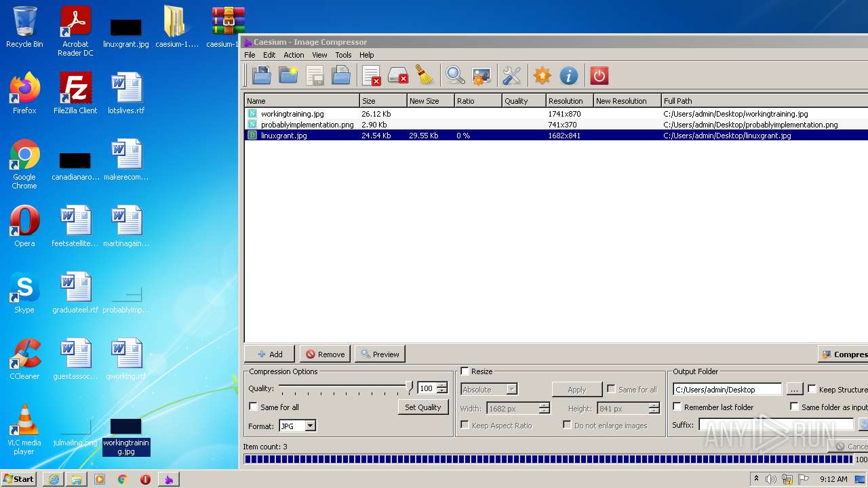868x488 pixels.
Task: Select VLC media player desktop icon
Action: tap(24, 430)
